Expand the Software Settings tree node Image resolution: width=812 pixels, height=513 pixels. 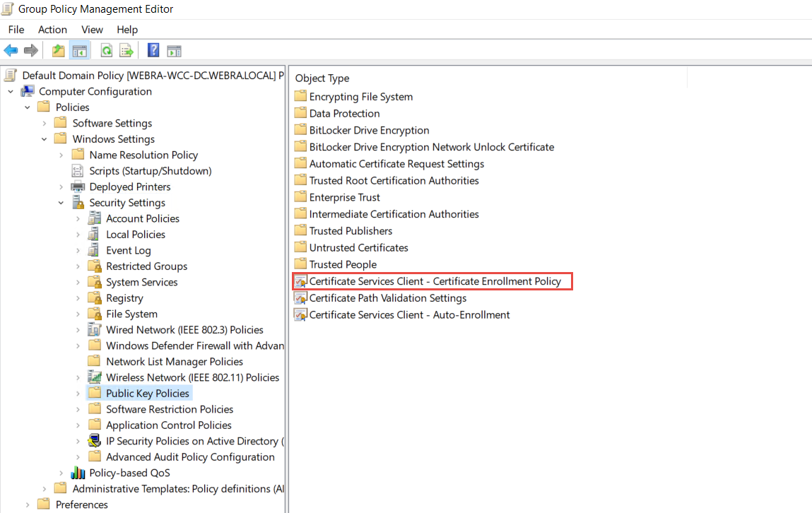[45, 124]
